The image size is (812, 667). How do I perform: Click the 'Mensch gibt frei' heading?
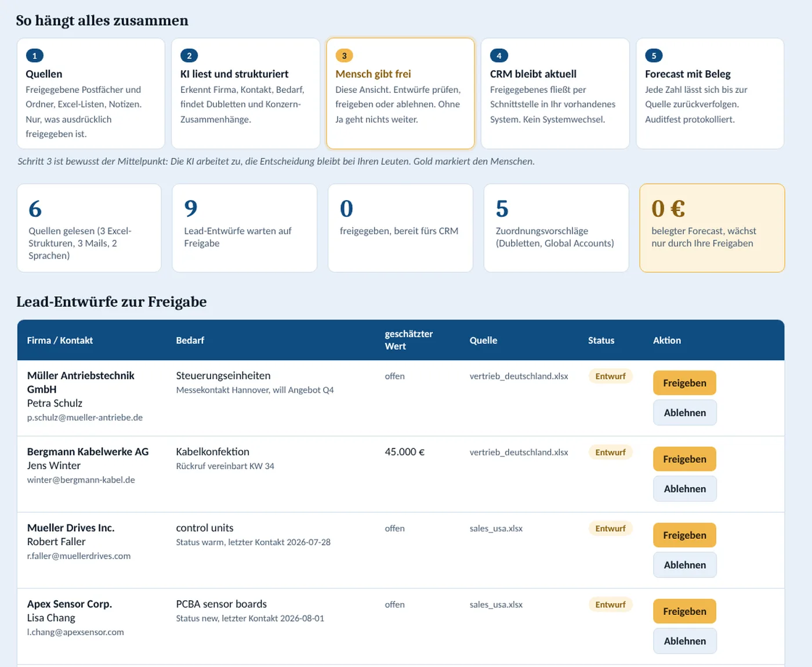pyautogui.click(x=373, y=74)
